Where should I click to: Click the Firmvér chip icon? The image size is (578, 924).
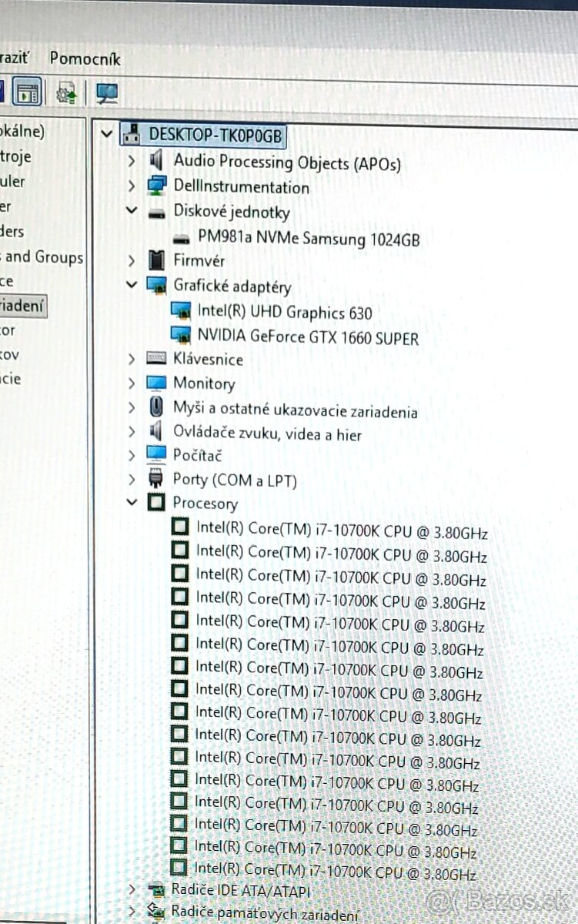[x=156, y=261]
